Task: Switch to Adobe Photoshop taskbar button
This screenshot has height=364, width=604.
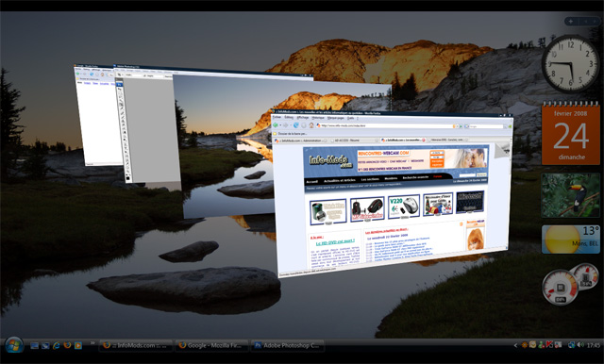Action: coord(287,345)
